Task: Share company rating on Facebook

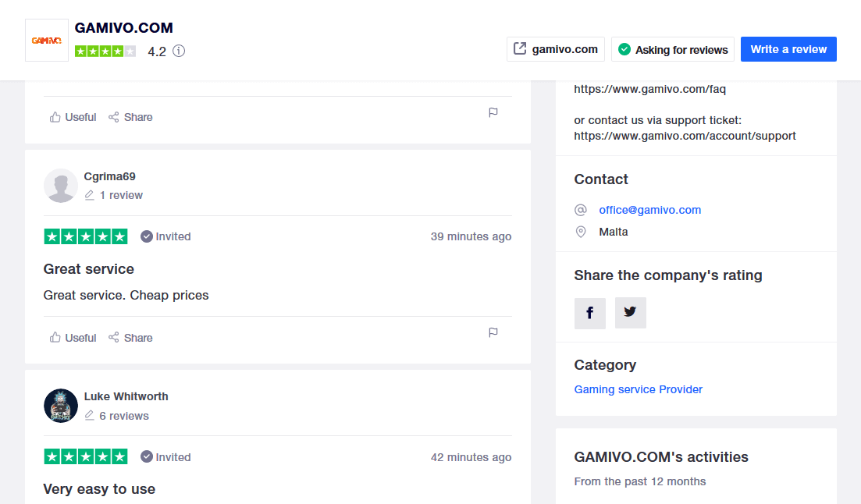Action: click(x=589, y=313)
